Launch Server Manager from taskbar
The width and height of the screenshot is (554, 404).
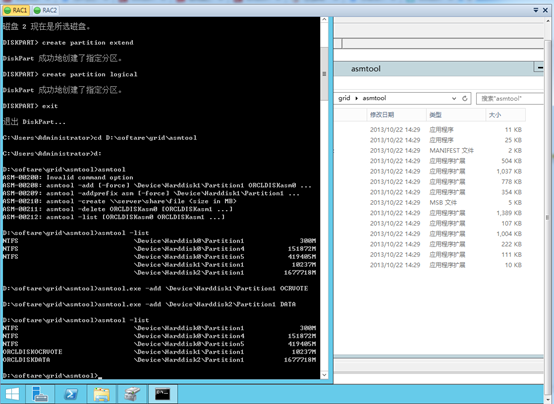click(40, 394)
